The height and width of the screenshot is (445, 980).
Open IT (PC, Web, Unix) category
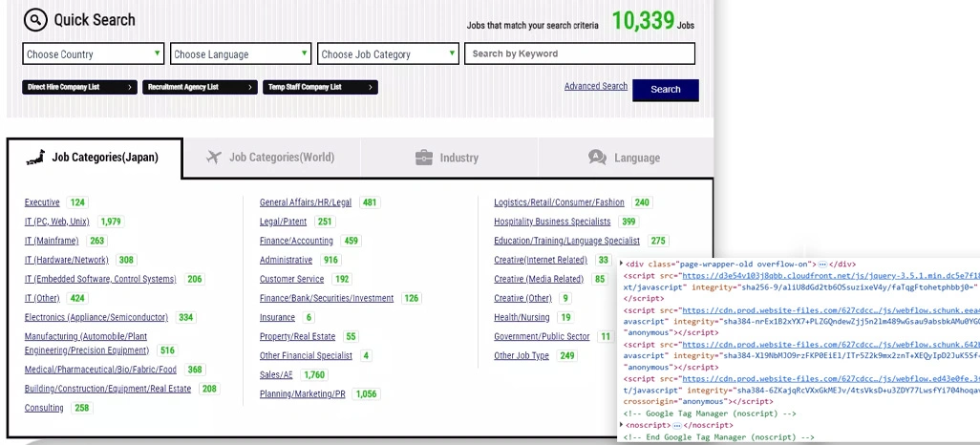(x=57, y=222)
